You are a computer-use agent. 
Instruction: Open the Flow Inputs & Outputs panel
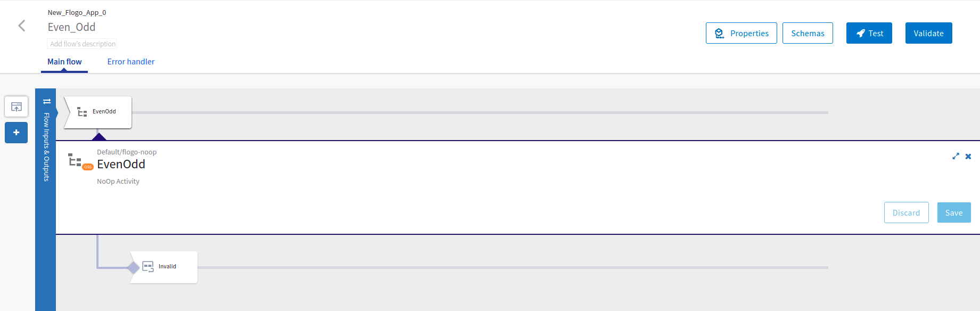46,146
